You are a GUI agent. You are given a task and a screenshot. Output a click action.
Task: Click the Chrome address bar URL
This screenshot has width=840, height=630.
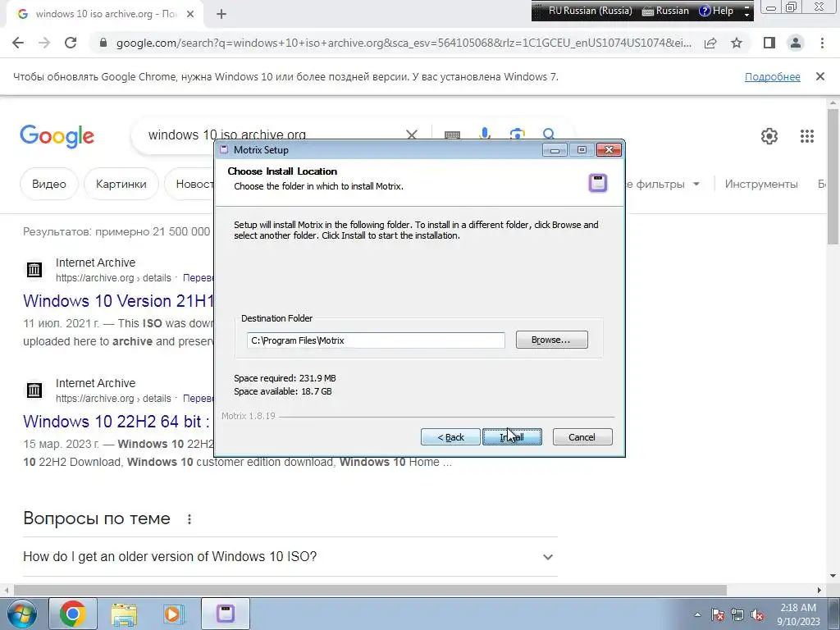coord(404,43)
